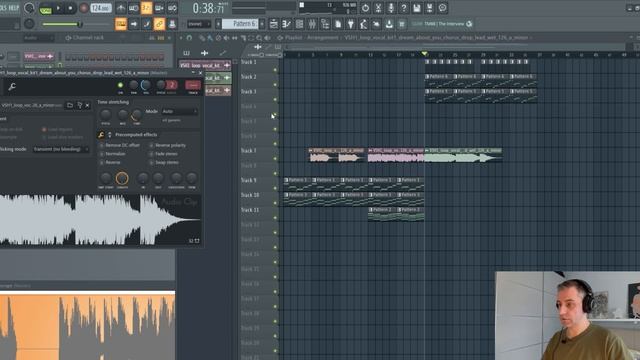Click the Stop button in transport
Screen dimensions: 640x360
click(x=70, y=8)
